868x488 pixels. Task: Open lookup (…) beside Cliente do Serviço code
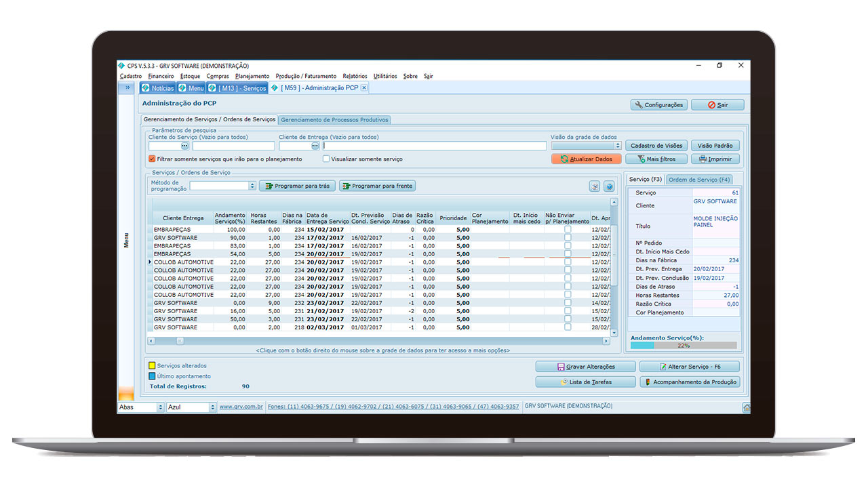tap(184, 146)
